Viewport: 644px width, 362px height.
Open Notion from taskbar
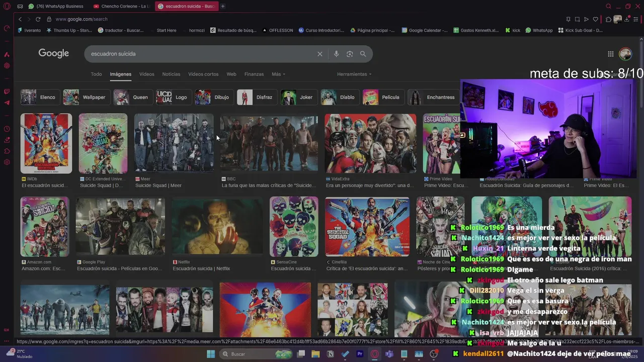[x=330, y=354]
